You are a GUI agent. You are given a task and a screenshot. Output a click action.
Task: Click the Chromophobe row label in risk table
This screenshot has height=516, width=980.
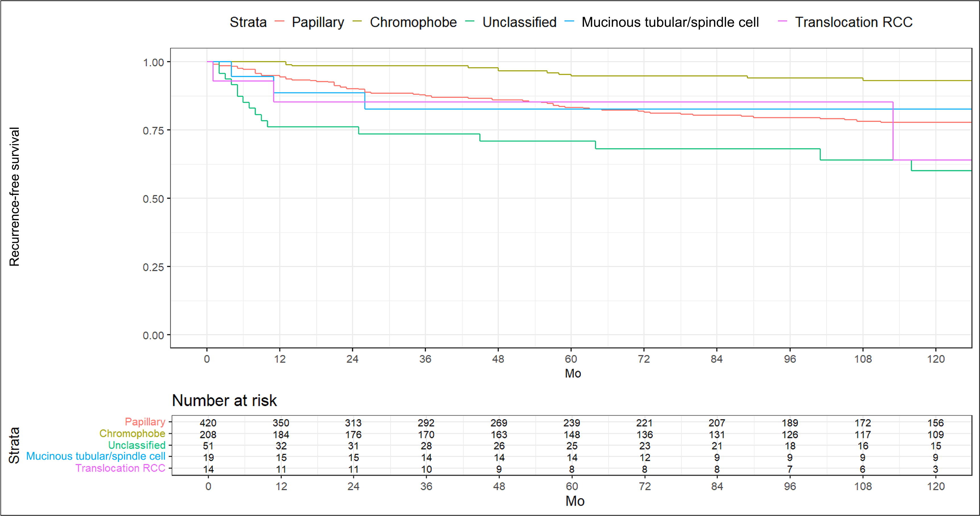[132, 434]
